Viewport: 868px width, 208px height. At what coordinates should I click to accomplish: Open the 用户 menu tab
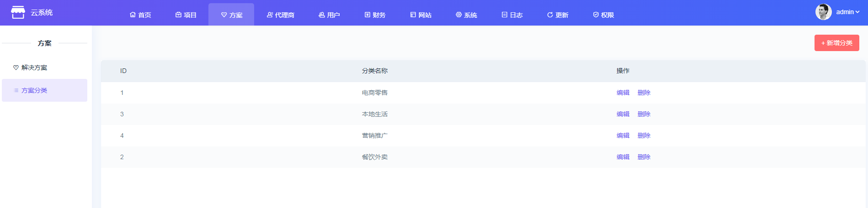click(x=330, y=15)
